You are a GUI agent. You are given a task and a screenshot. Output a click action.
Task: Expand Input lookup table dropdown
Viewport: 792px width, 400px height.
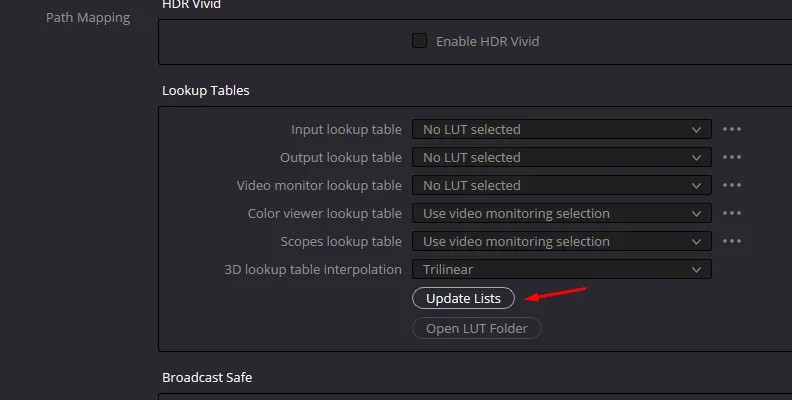click(561, 129)
